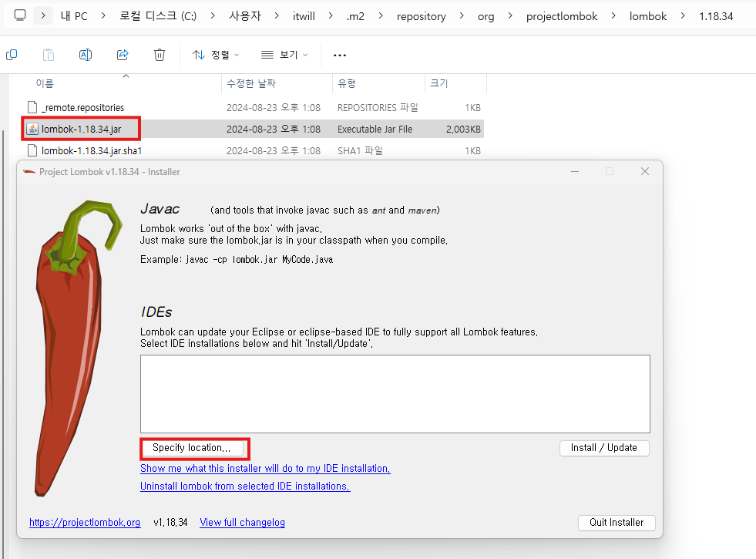Click the paste icon in Explorer toolbar
The image size is (756, 559).
[x=49, y=55]
